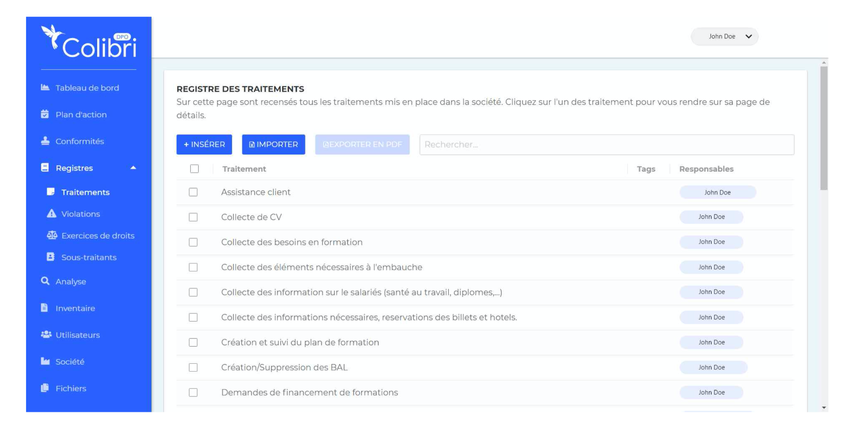
Task: Open Exercices de droits page
Action: click(x=98, y=235)
